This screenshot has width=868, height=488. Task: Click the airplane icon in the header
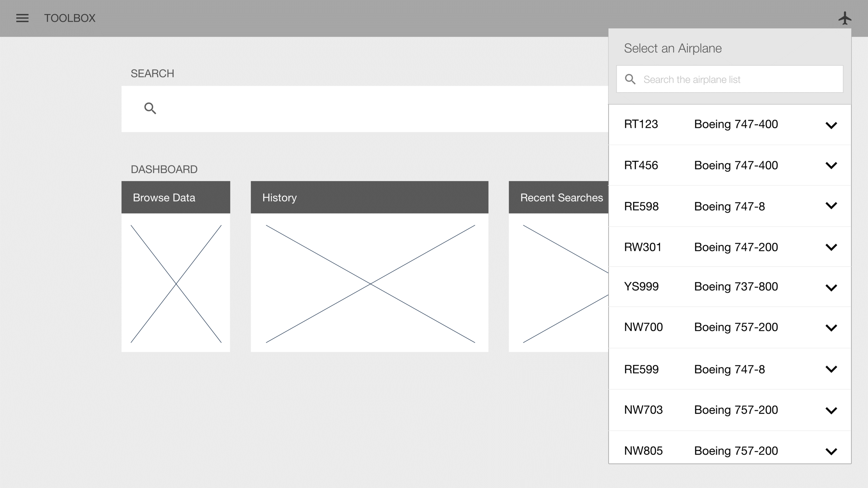(845, 18)
